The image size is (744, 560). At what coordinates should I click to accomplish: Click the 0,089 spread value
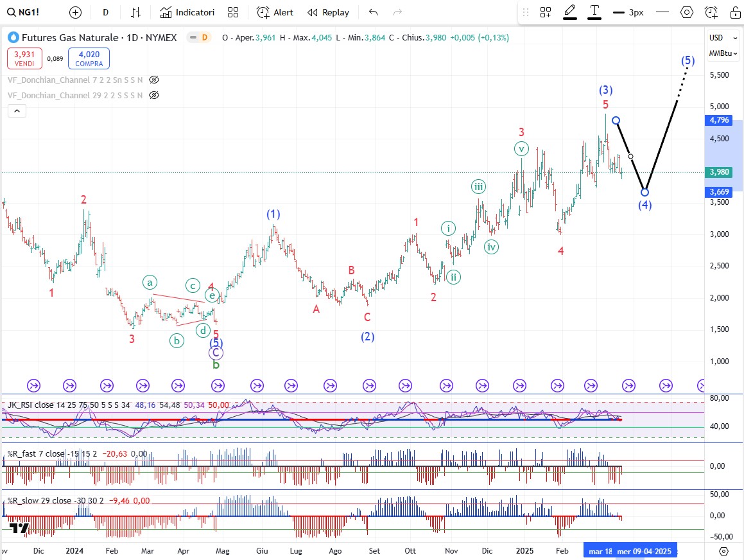pyautogui.click(x=55, y=59)
